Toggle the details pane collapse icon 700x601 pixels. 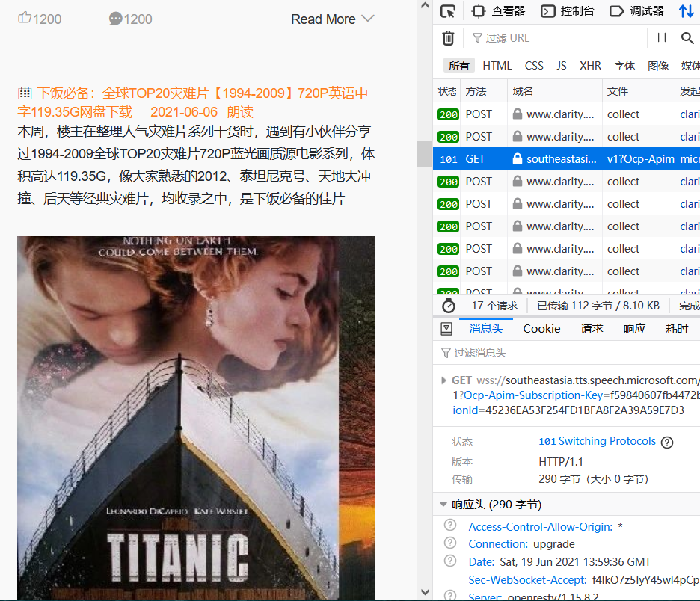(446, 329)
